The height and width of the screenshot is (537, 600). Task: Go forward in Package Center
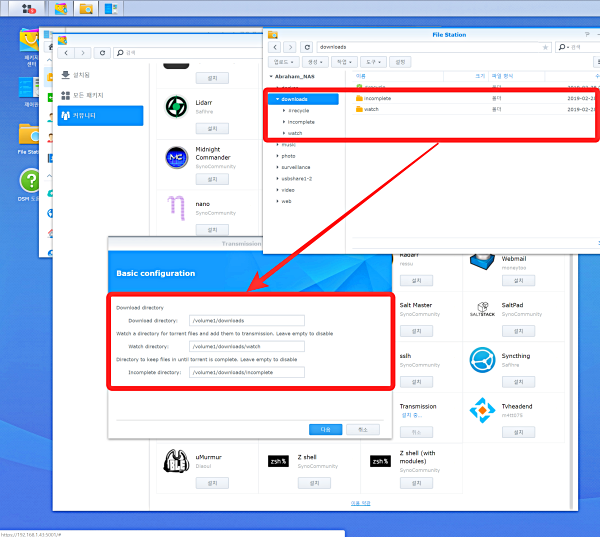83,53
